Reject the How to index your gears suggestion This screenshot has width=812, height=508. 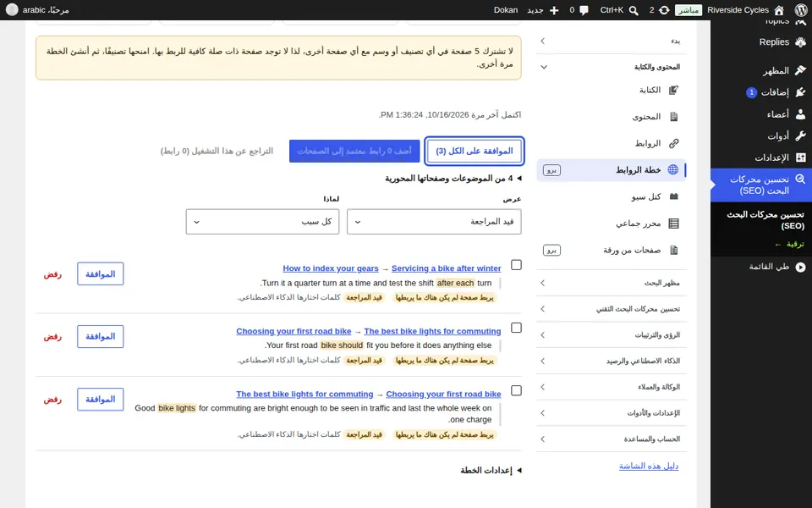click(x=52, y=274)
